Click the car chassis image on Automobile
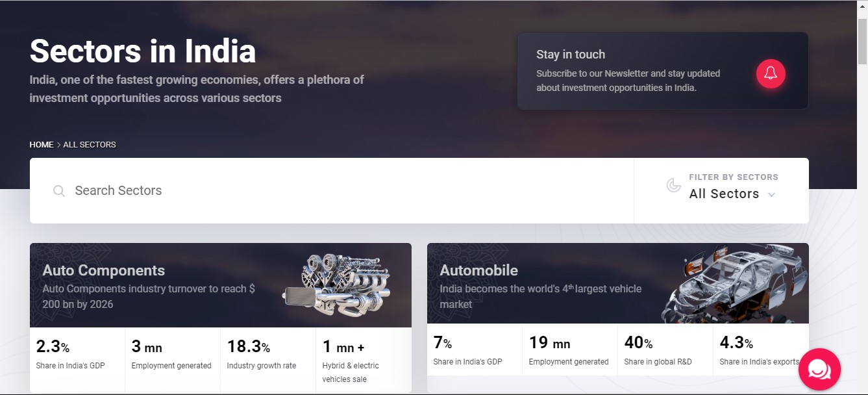The height and width of the screenshot is (395, 868). [734, 284]
